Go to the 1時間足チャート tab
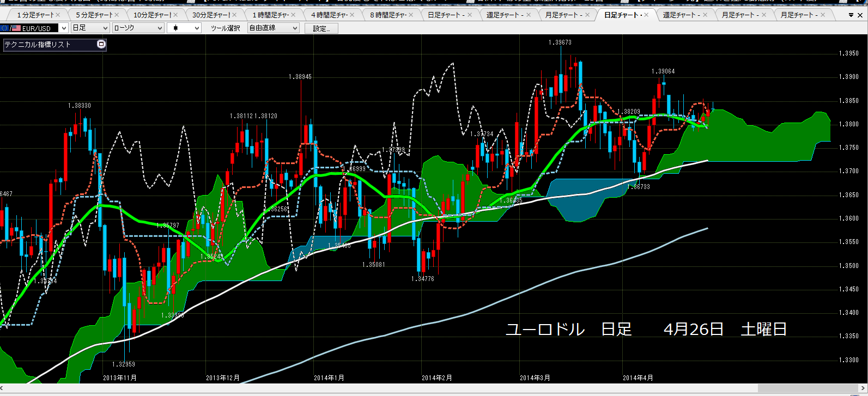Viewport: 868px width, 396px height. coord(270,15)
